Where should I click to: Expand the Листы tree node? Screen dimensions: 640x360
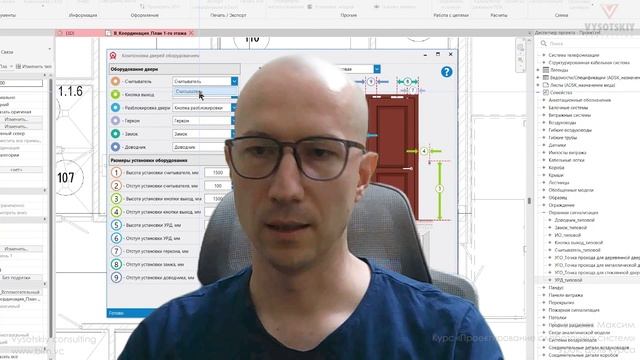538,85
